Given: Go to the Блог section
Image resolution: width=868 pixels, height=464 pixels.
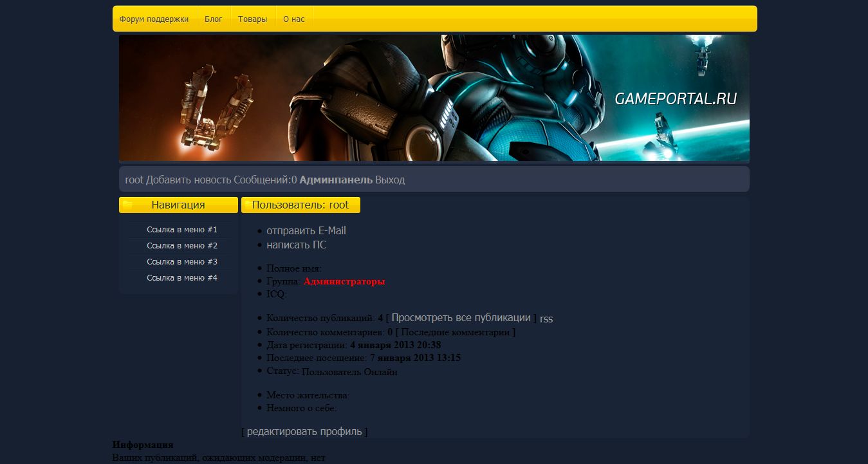Looking at the screenshot, I should pos(214,19).
